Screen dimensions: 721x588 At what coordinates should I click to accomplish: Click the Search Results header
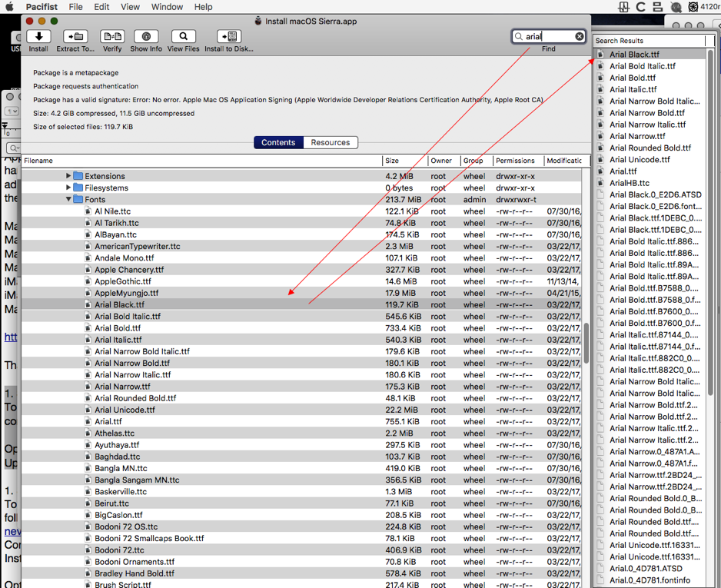[x=650, y=41]
